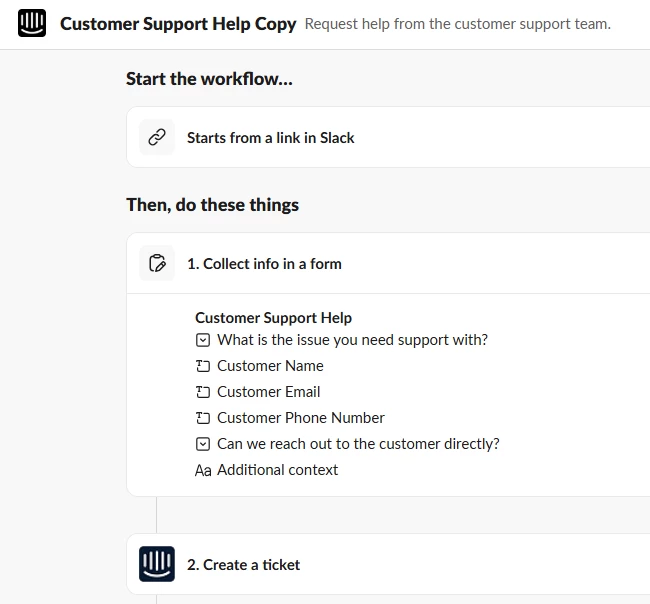Click the Intercom icon in Create a ticket
The height and width of the screenshot is (604, 650).
pyautogui.click(x=157, y=565)
